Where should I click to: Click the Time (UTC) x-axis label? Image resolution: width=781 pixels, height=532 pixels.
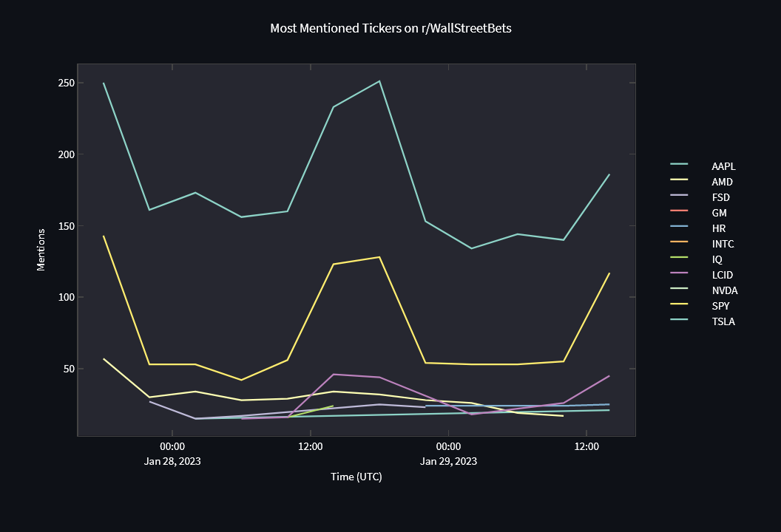(356, 477)
